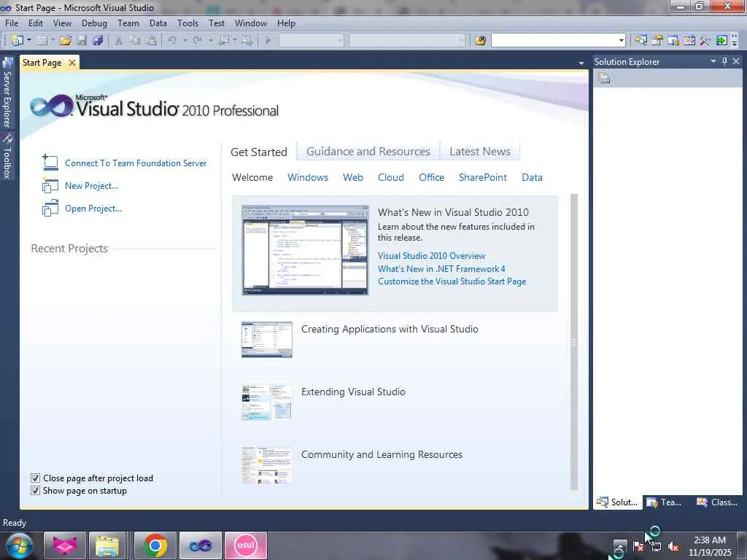Switch to the Latest News tab
This screenshot has height=560, width=747.
click(480, 152)
